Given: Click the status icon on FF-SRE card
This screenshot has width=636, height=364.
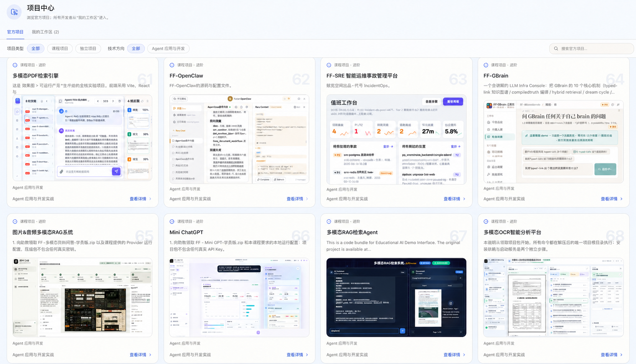Looking at the screenshot, I should (329, 65).
